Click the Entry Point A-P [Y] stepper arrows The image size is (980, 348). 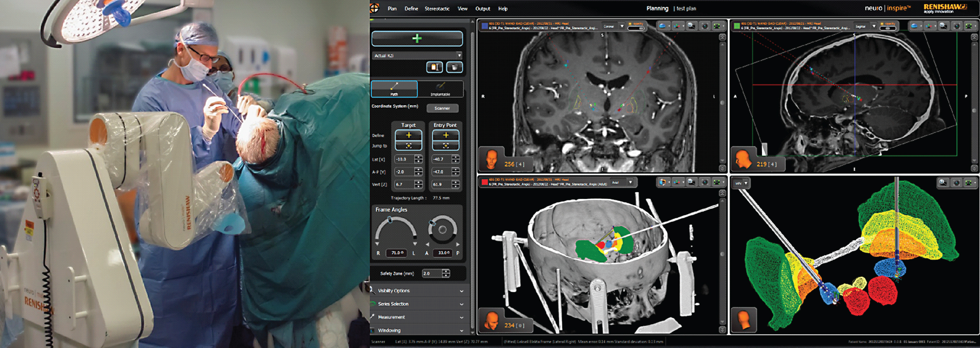coord(455,172)
